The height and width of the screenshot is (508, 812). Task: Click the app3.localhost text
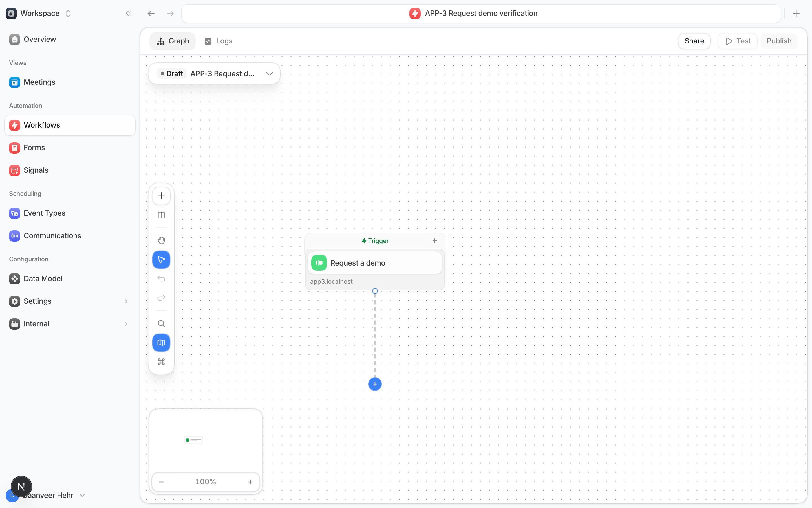point(331,282)
